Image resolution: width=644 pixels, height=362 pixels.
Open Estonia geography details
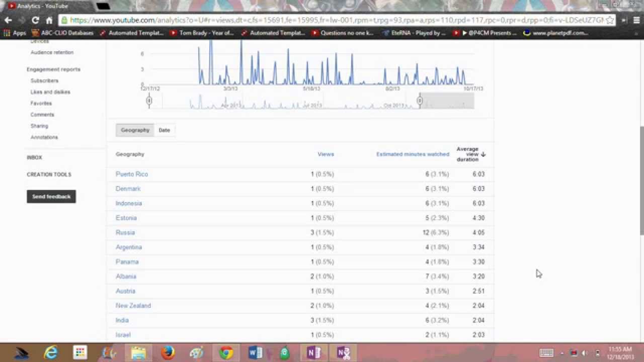126,218
